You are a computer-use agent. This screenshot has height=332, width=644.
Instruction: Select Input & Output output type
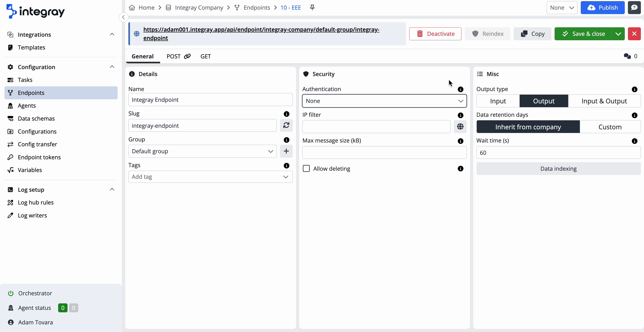[604, 101]
